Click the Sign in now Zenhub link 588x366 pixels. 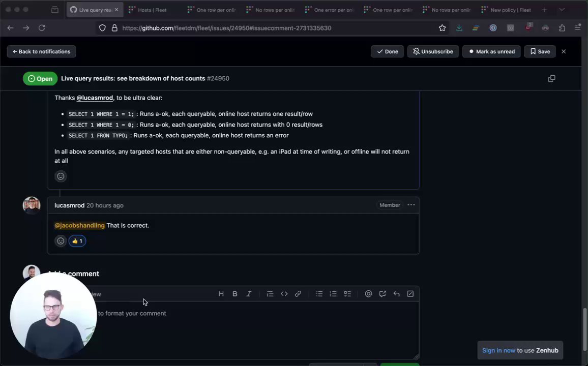[x=498, y=351]
